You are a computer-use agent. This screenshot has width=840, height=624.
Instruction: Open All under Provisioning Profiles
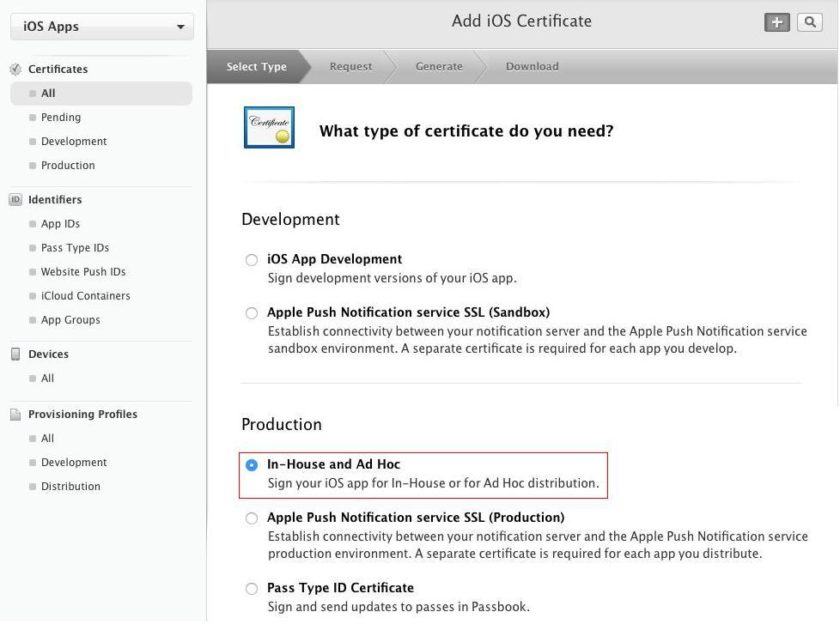tap(48, 439)
